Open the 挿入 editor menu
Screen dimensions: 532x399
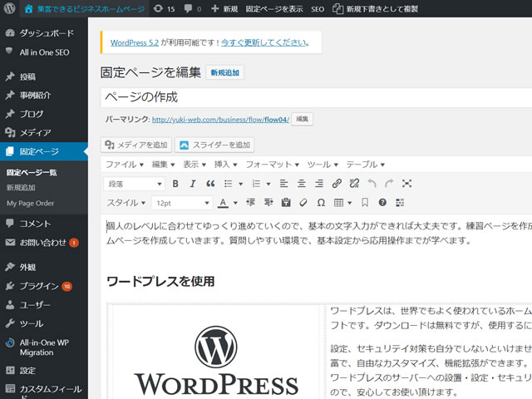(x=225, y=165)
